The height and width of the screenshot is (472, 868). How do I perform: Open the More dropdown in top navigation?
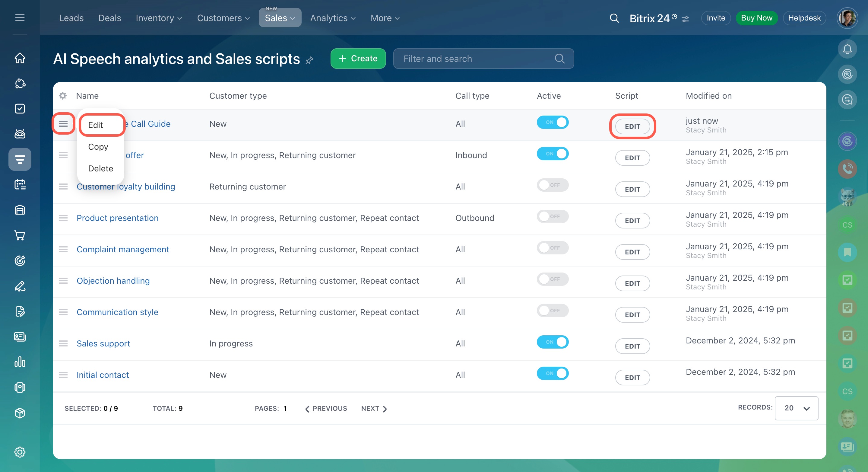(x=385, y=18)
